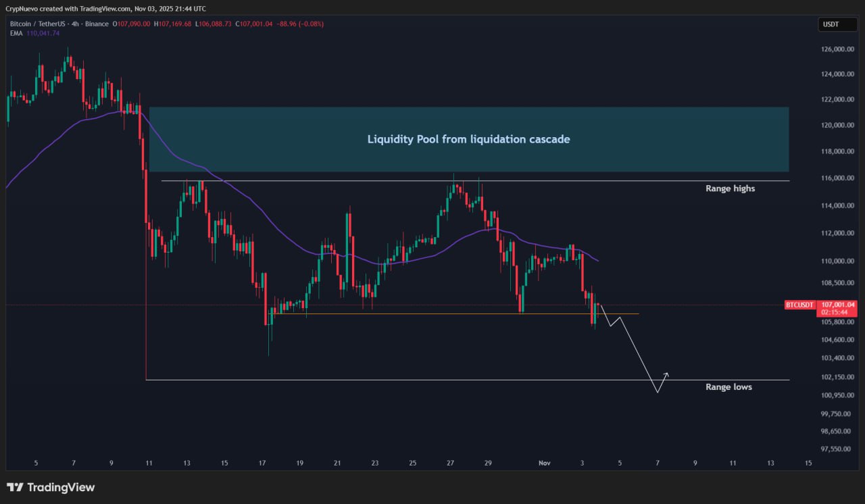The height and width of the screenshot is (504, 865).
Task: Click the 112,000.00 price axis level
Action: click(837, 233)
